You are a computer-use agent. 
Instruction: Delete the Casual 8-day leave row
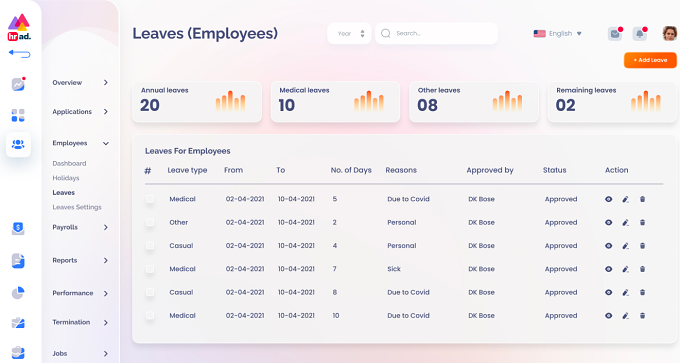click(x=642, y=293)
